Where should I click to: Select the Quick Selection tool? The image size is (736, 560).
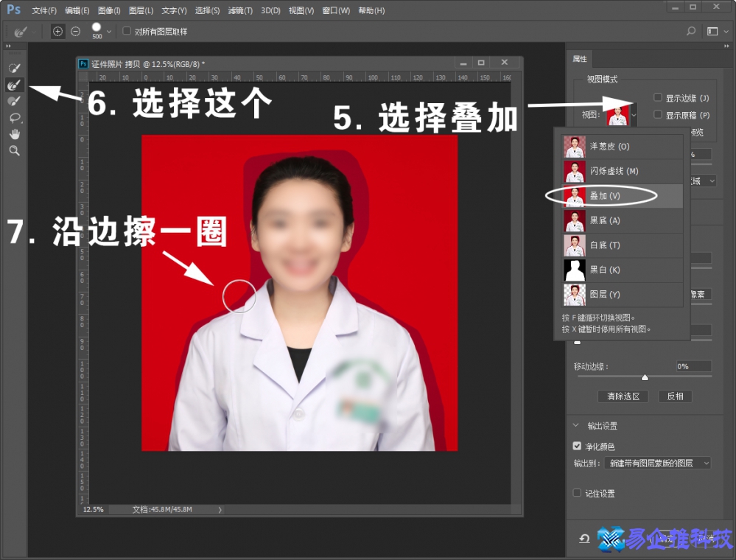click(15, 67)
